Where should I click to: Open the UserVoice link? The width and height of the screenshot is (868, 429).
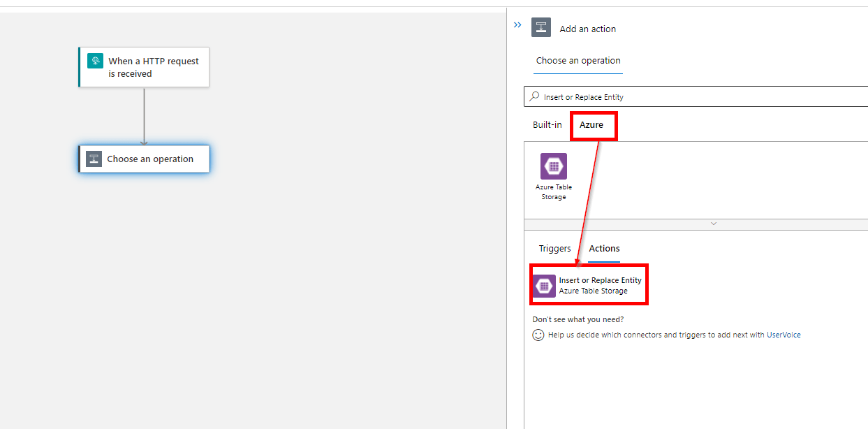[784, 335]
